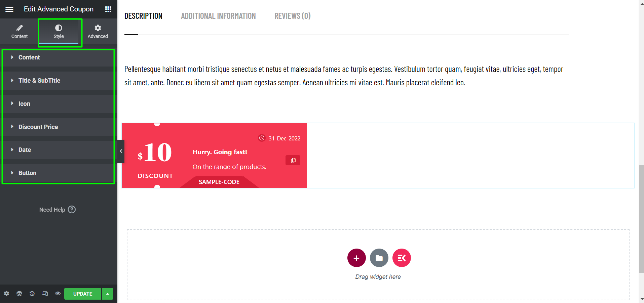644x303 pixels.
Task: Open the Need Help link
Action: click(57, 209)
